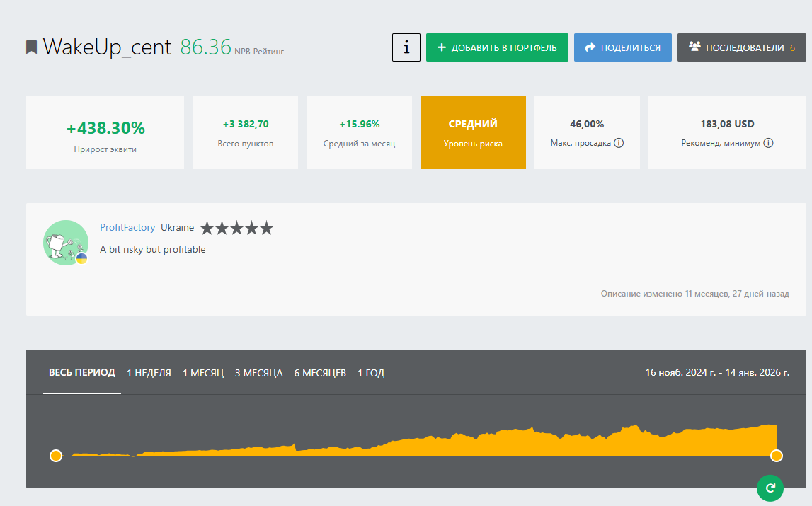812x506 pixels.
Task: Switch chart to 1 НЕДЕЛЯ
Action: 149,373
